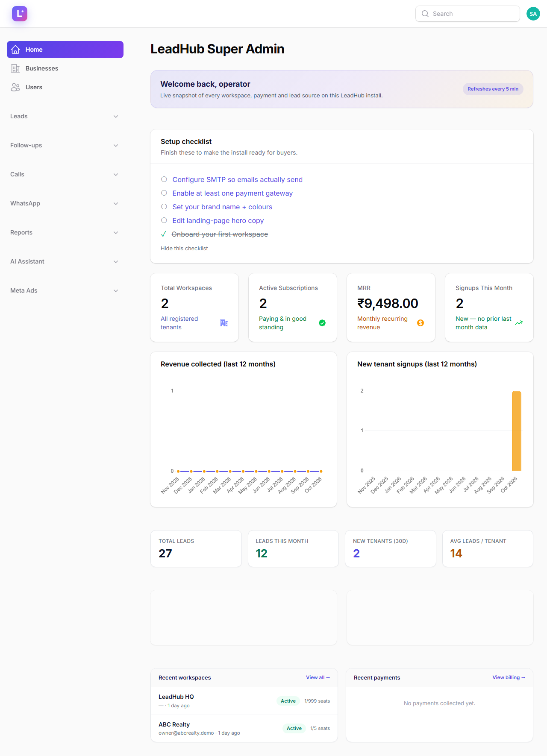
Task: Click the Active badge for ABC Realty
Action: tap(294, 728)
